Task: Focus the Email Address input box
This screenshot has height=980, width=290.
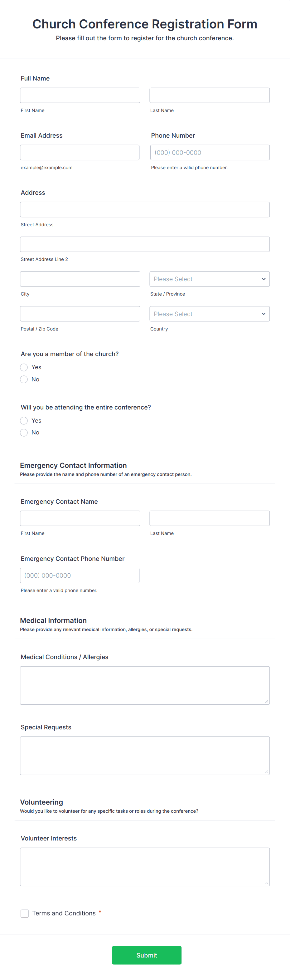Action: pos(80,152)
